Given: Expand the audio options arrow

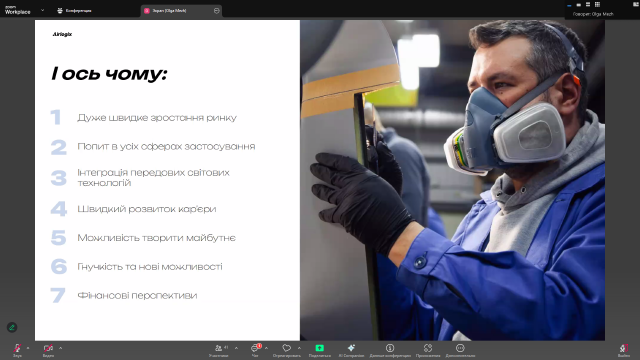Looking at the screenshot, I should click(28, 348).
